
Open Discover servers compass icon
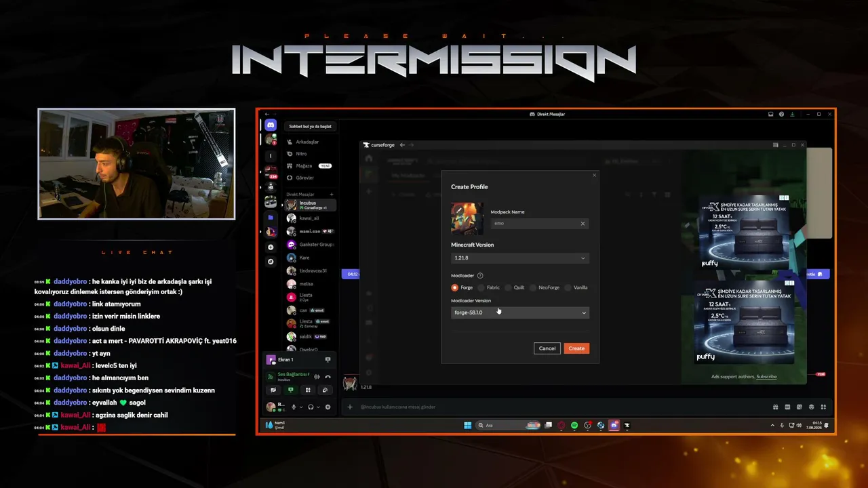click(x=271, y=262)
